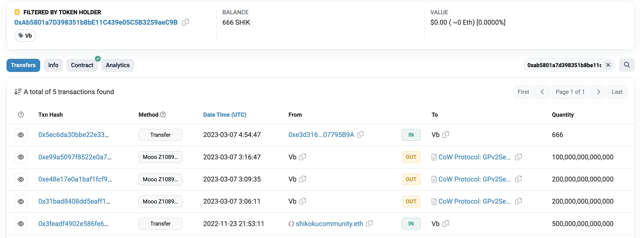The height and width of the screenshot is (238, 644).
Task: Clear the address filter with the X
Action: point(608,65)
